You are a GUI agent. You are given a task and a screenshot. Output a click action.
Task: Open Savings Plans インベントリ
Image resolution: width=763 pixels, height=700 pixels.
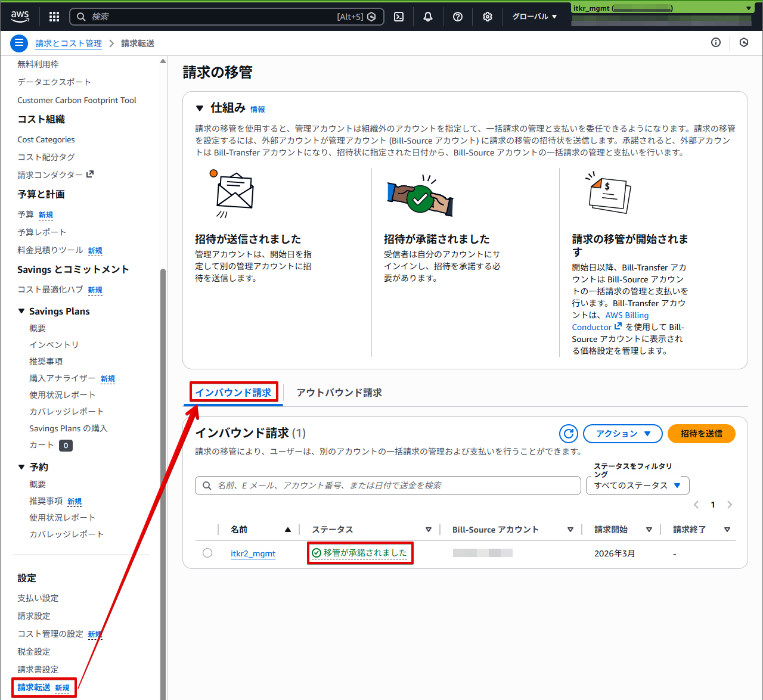pyautogui.click(x=54, y=345)
